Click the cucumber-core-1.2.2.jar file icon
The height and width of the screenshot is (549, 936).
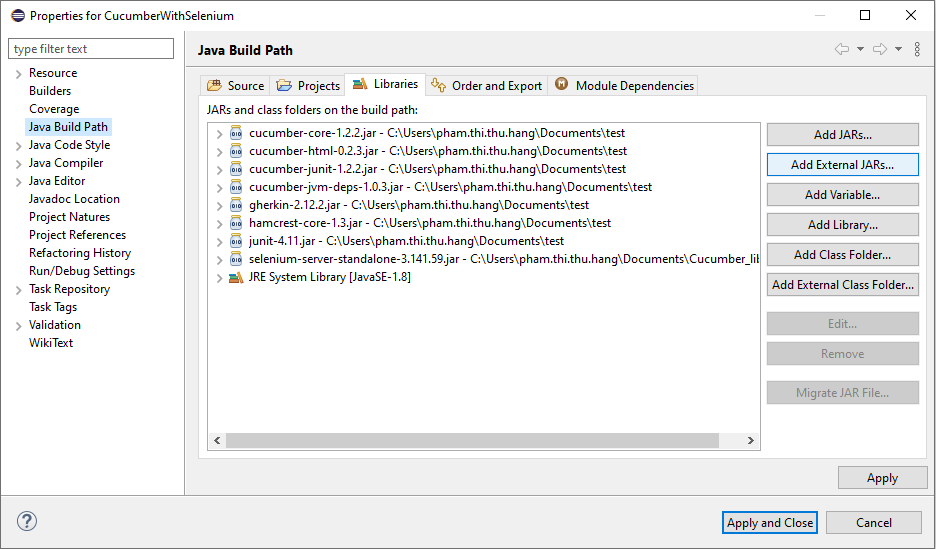coord(236,133)
